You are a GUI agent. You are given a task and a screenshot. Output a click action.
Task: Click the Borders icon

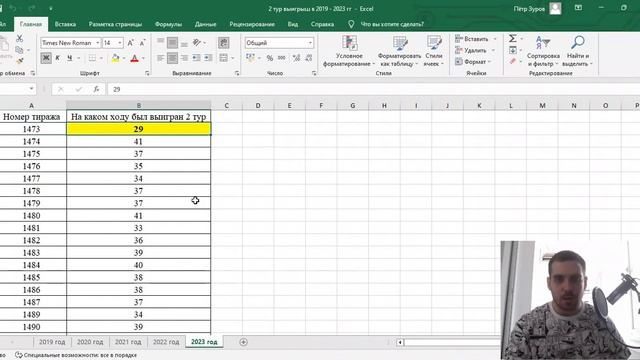click(x=92, y=58)
